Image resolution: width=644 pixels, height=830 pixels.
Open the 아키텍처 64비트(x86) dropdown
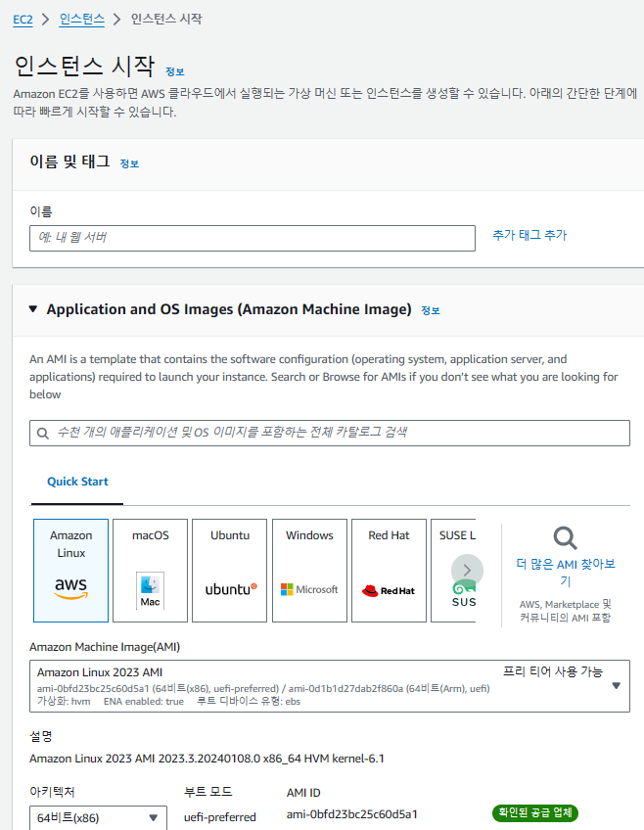tap(99, 818)
